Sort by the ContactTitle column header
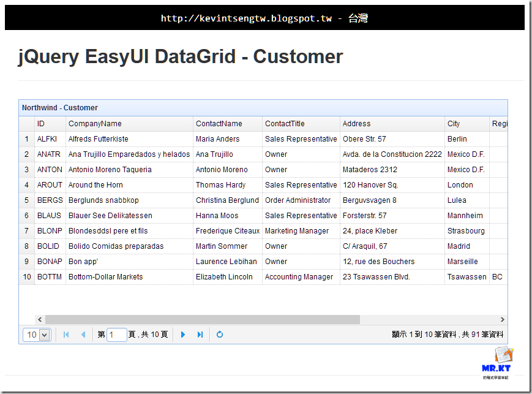Image resolution: width=532 pixels, height=394 pixels. coord(301,124)
